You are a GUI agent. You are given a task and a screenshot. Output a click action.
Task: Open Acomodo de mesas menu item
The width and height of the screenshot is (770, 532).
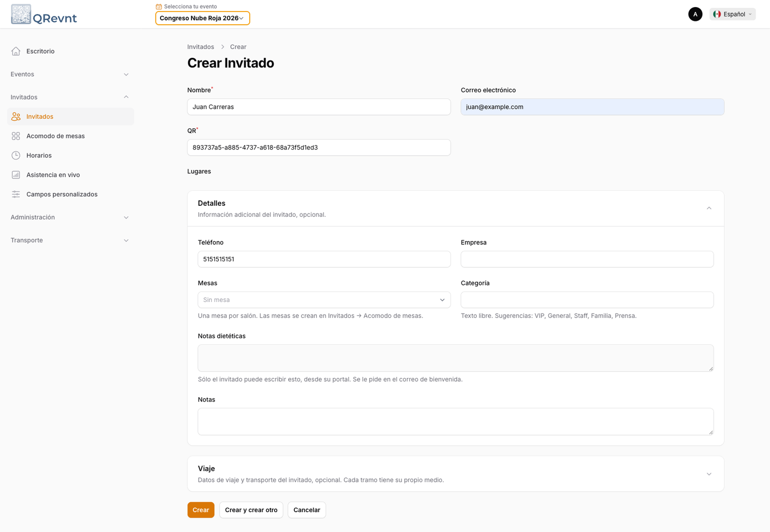71,136
